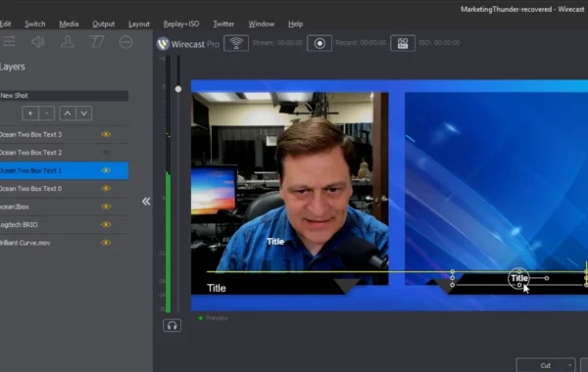This screenshot has width=588, height=372.
Task: Open the Twitter menu
Action: [223, 23]
